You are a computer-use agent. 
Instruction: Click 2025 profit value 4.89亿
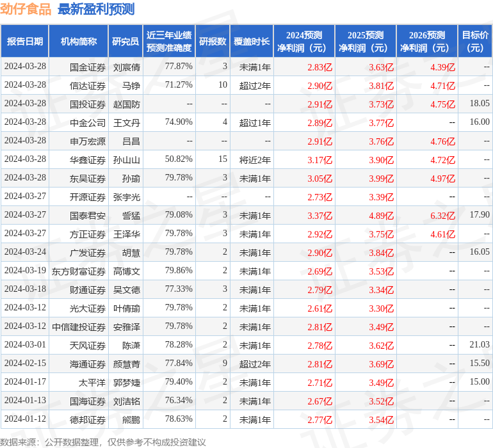click(x=381, y=216)
